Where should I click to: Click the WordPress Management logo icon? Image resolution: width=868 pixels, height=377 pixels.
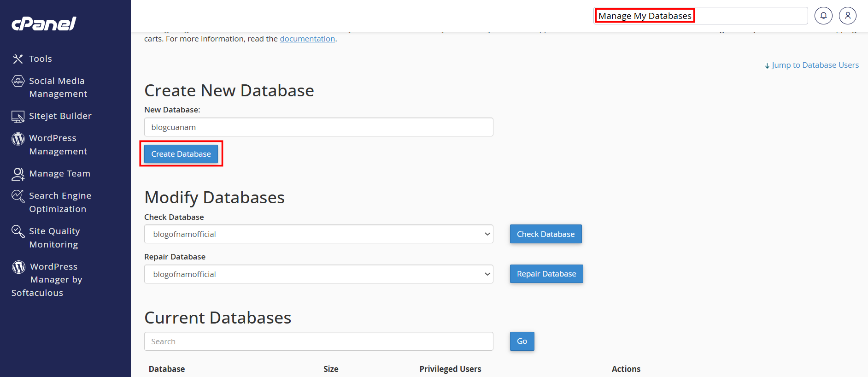click(x=18, y=139)
